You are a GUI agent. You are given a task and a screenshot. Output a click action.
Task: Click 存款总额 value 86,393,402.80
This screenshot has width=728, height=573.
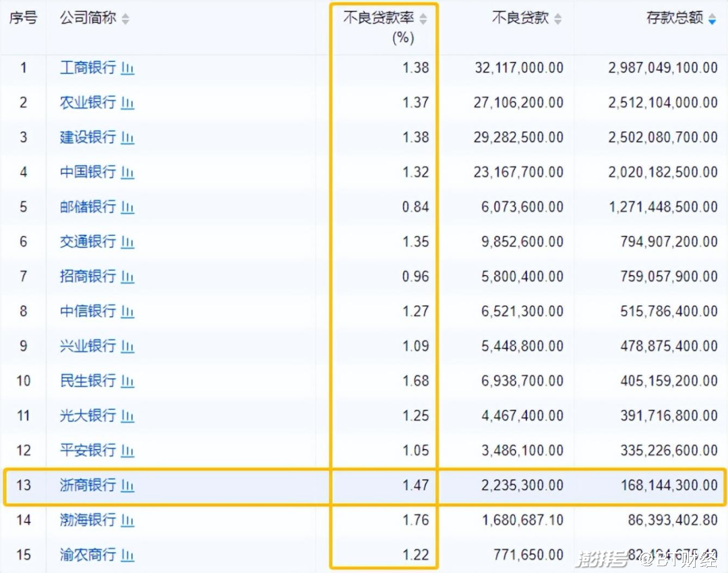(673, 520)
